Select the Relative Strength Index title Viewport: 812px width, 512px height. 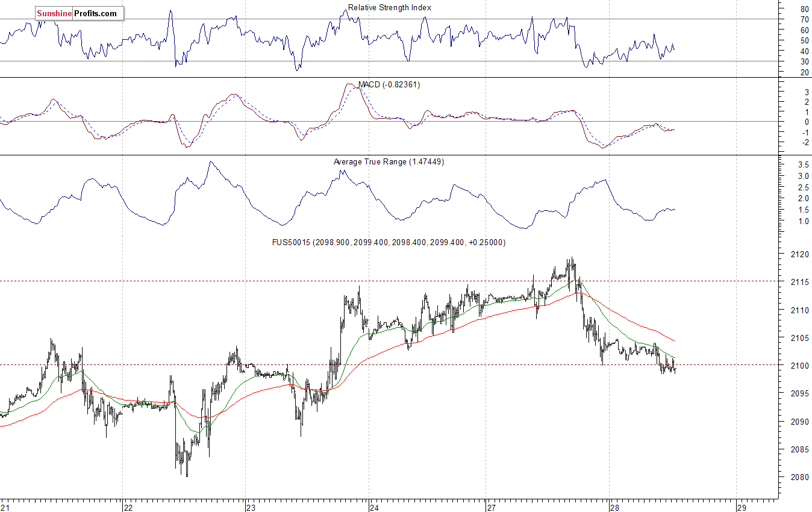[390, 8]
